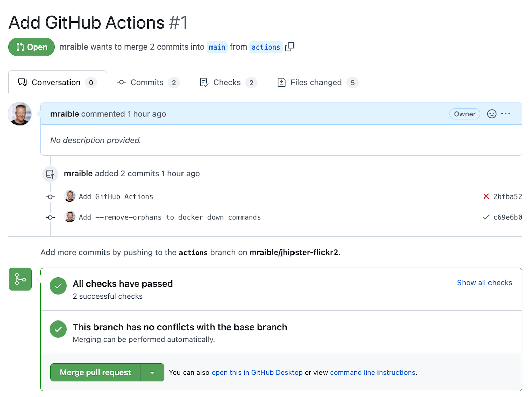Click the red failed status X for 2bfba52
532x397 pixels.
coord(486,196)
